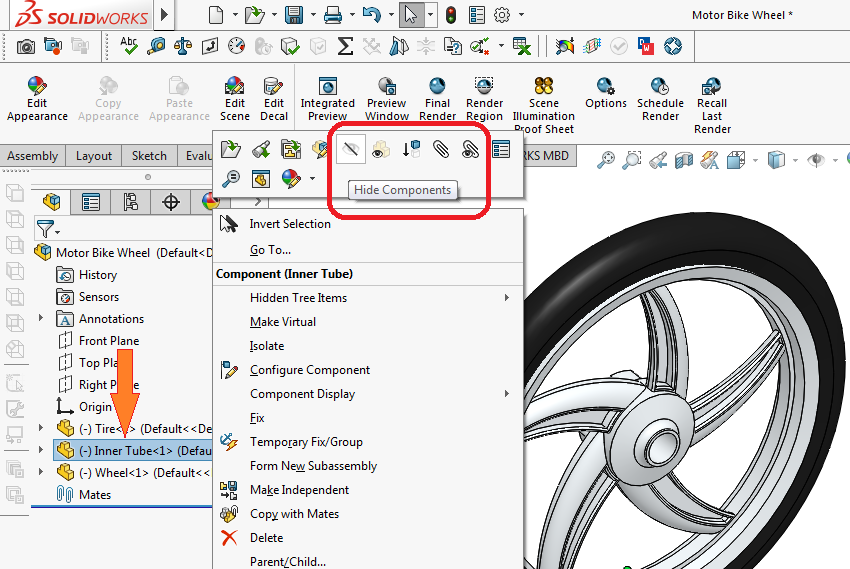Click the Show Hidden Components eye icon

(x=381, y=149)
